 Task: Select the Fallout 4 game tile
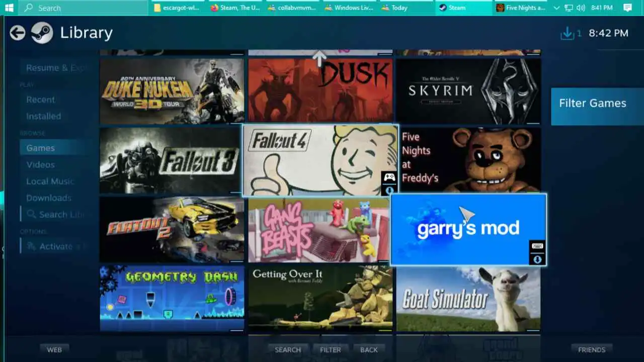(320, 160)
